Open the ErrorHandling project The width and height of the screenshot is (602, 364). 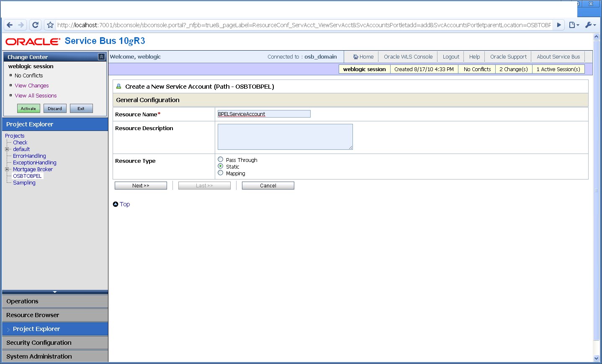click(x=29, y=156)
